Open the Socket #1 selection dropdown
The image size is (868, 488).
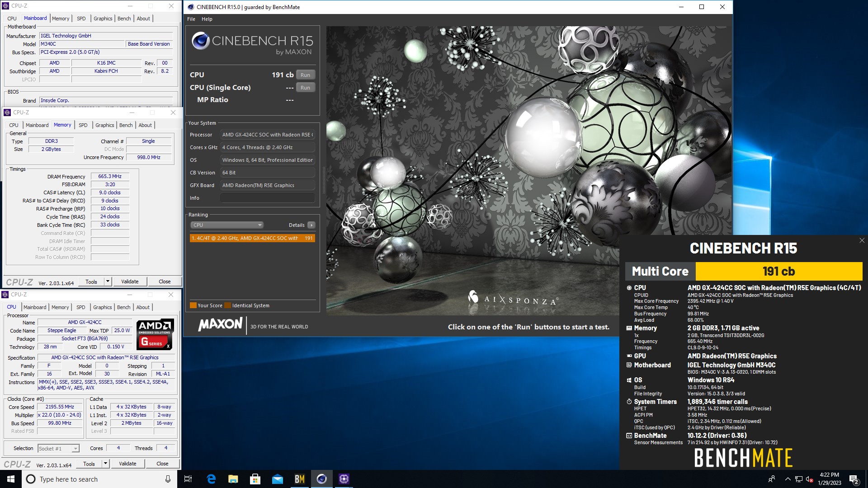pyautogui.click(x=58, y=449)
